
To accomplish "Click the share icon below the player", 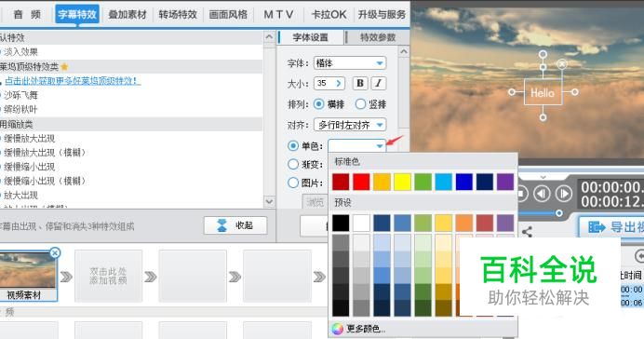I will click(527, 232).
